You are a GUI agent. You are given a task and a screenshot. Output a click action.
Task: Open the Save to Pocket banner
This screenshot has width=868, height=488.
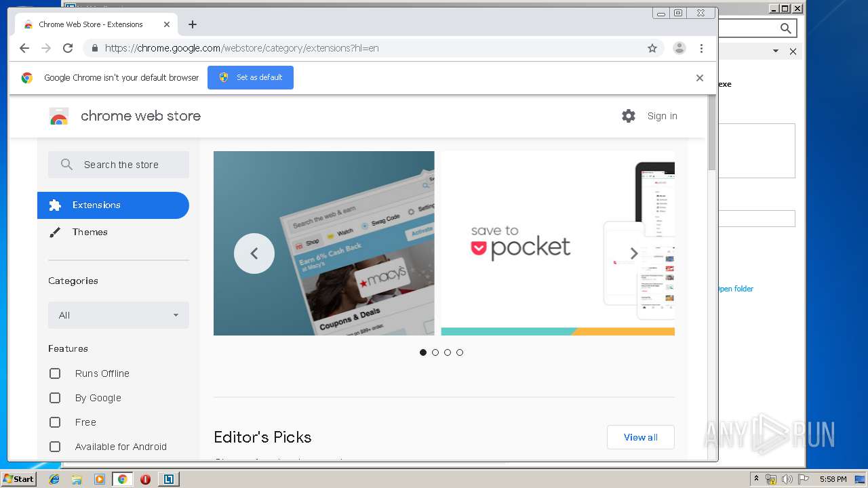tap(557, 243)
